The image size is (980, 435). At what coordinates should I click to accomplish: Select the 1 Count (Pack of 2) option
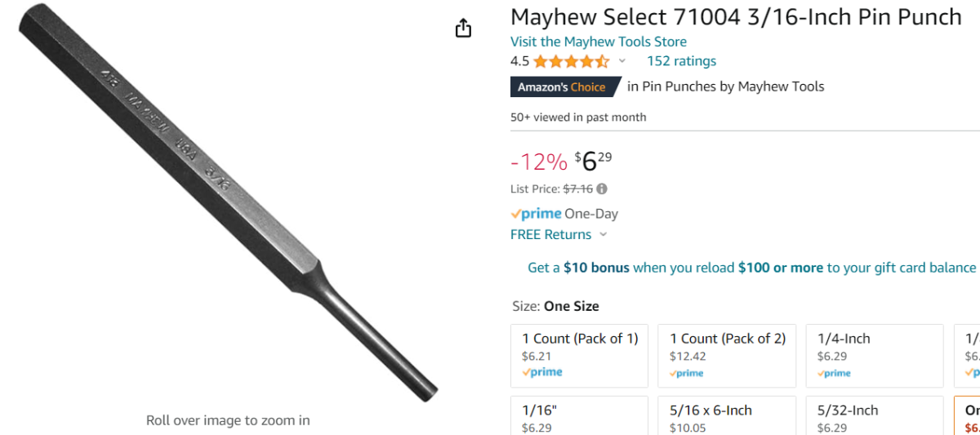(x=727, y=355)
